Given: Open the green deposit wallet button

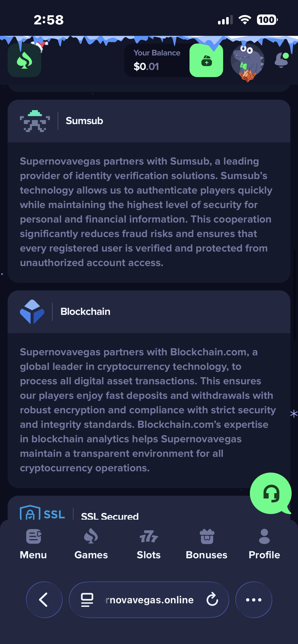Looking at the screenshot, I should coord(206,60).
